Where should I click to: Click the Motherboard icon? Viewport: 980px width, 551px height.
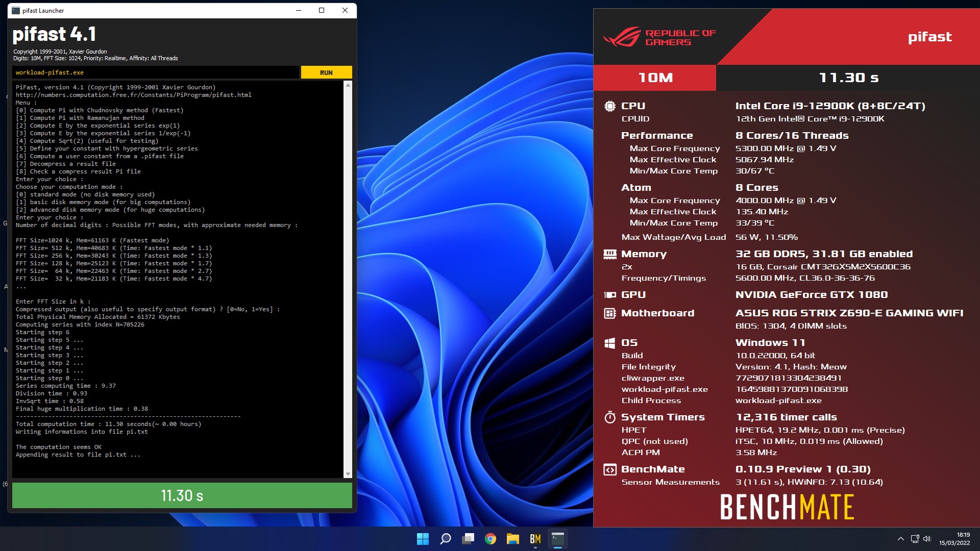point(609,313)
